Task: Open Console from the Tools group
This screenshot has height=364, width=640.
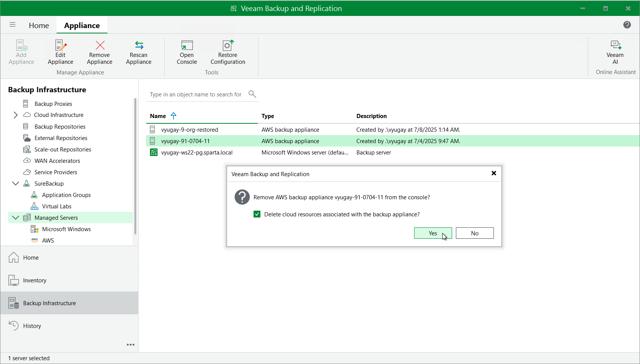Action: point(187,46)
